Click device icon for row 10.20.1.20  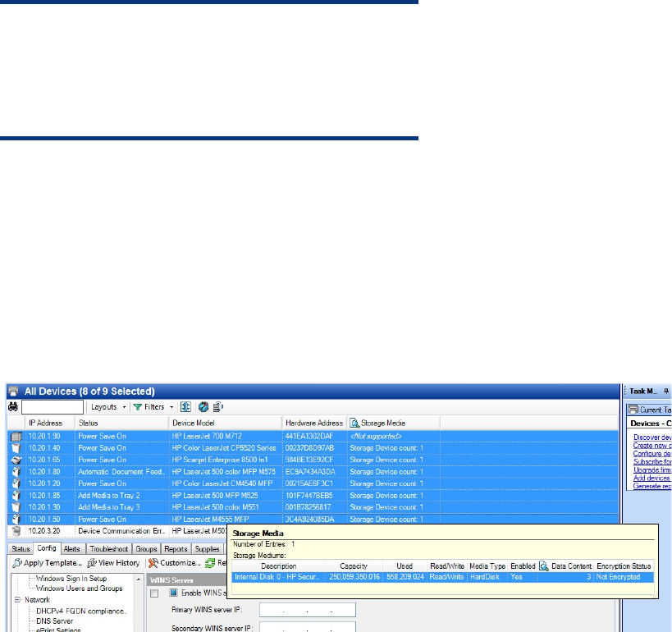pos(16,483)
